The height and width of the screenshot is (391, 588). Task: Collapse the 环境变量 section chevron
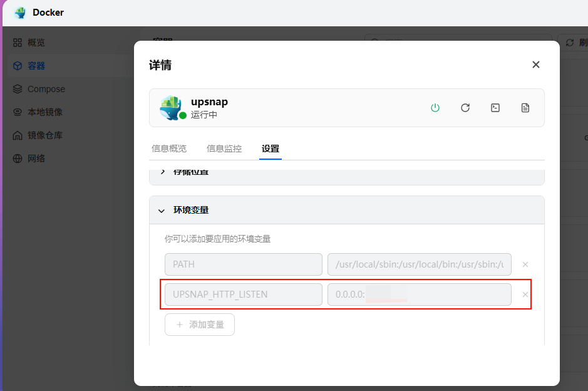(x=162, y=211)
